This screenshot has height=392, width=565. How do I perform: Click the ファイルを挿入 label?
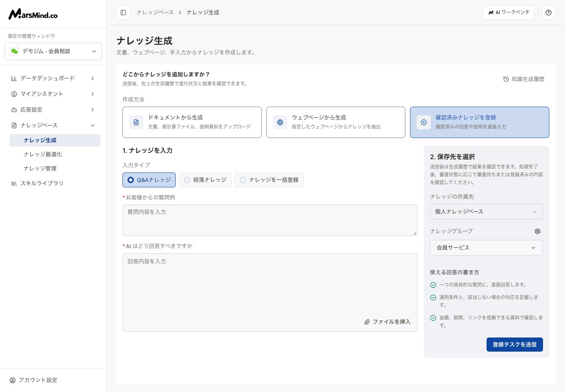coord(392,322)
